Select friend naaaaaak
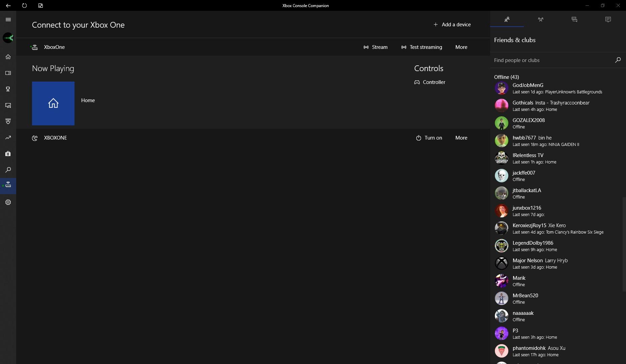This screenshot has height=364, width=626. (556, 316)
